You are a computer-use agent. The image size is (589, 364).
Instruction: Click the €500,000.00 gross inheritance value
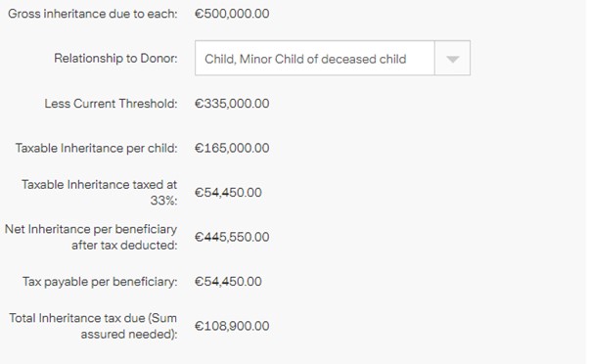[232, 14]
